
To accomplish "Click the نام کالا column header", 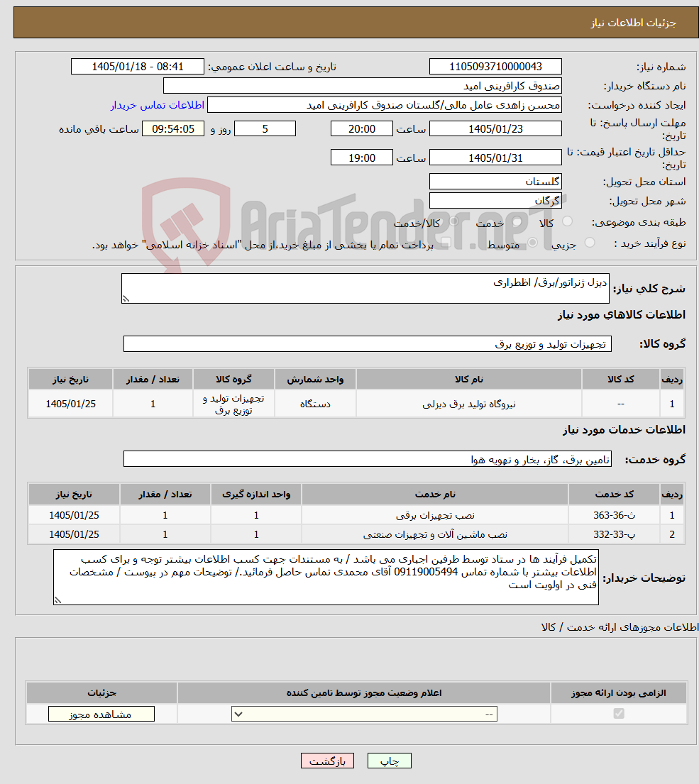I will 468,379.
